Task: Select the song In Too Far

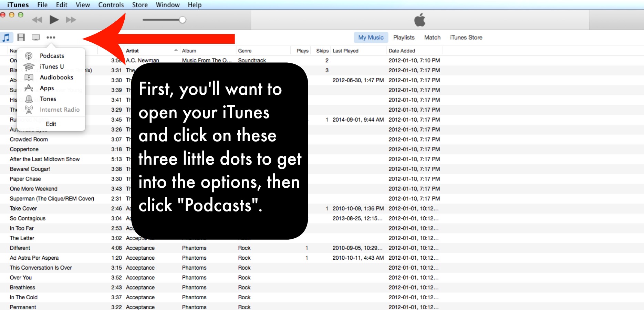Action: coord(22,228)
